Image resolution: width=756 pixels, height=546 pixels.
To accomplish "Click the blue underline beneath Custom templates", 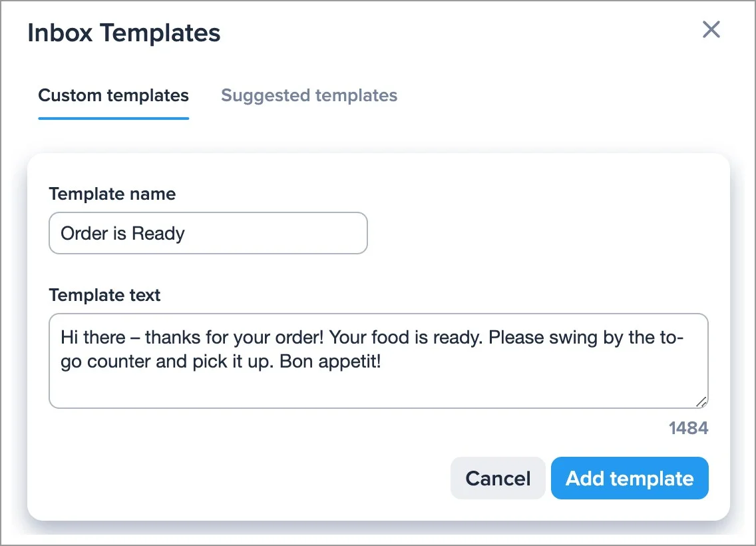I will click(113, 118).
